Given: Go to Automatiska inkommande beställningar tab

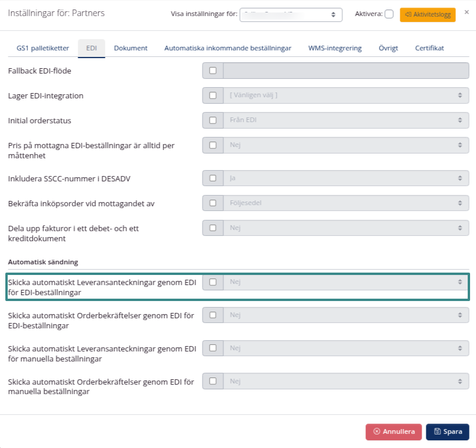Looking at the screenshot, I should pyautogui.click(x=227, y=48).
